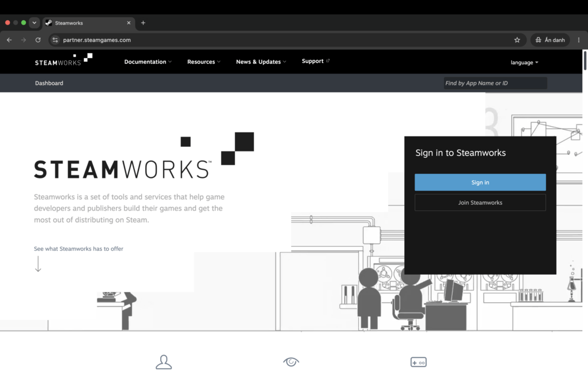Expand the News & Updates menu
588x382 pixels.
point(261,62)
